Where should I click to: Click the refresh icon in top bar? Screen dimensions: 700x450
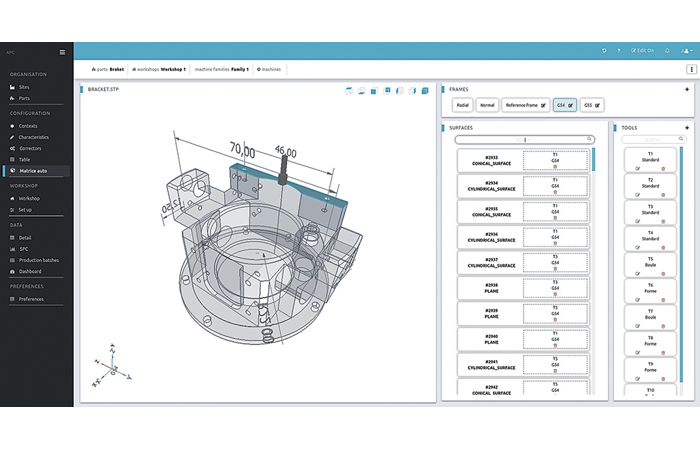click(x=604, y=51)
